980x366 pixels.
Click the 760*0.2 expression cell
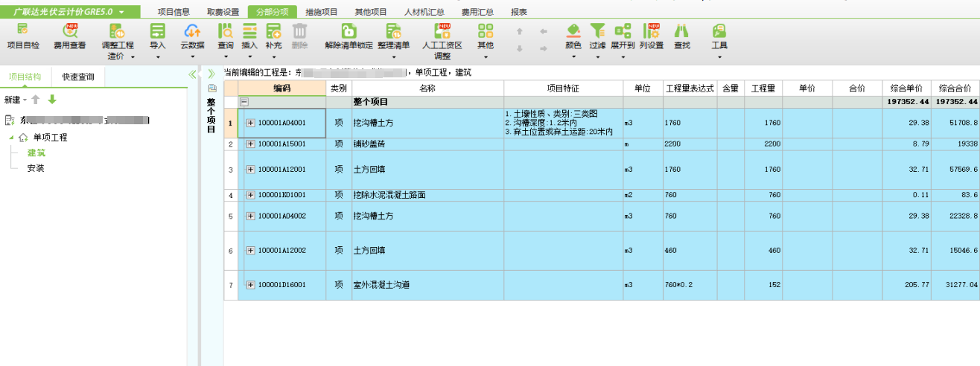pyautogui.click(x=690, y=285)
